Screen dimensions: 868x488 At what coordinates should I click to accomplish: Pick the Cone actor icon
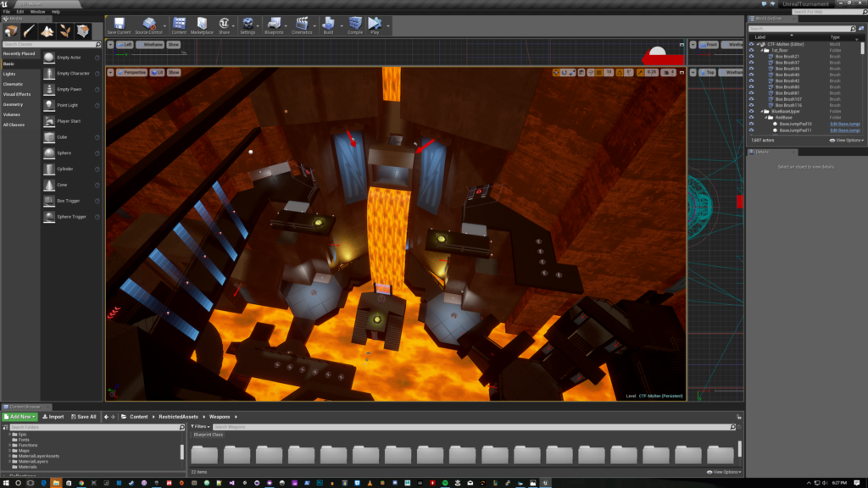pos(49,185)
